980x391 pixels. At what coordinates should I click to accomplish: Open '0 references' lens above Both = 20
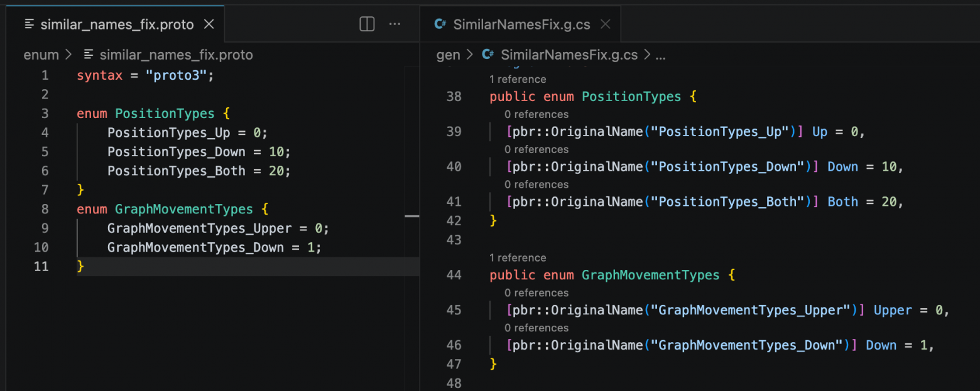click(536, 185)
